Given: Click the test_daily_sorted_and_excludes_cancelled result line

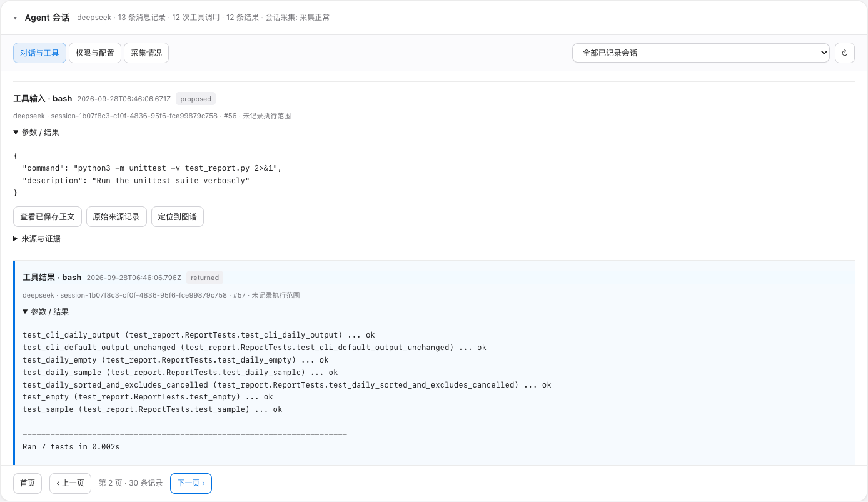Looking at the screenshot, I should (x=287, y=385).
